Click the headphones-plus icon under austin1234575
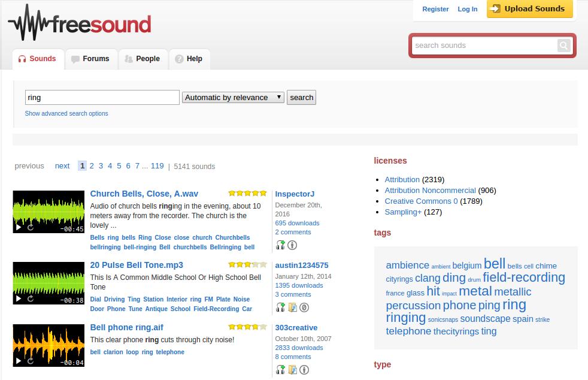The height and width of the screenshot is (380, 588). [x=280, y=307]
